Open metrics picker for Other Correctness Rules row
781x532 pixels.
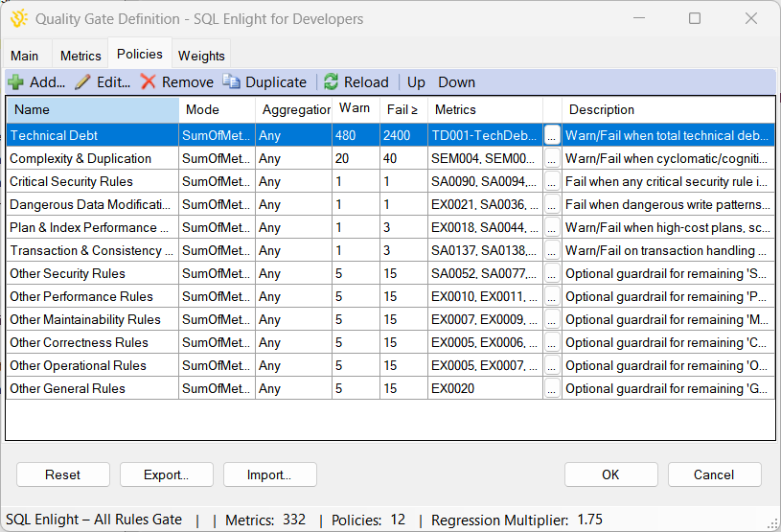click(552, 343)
